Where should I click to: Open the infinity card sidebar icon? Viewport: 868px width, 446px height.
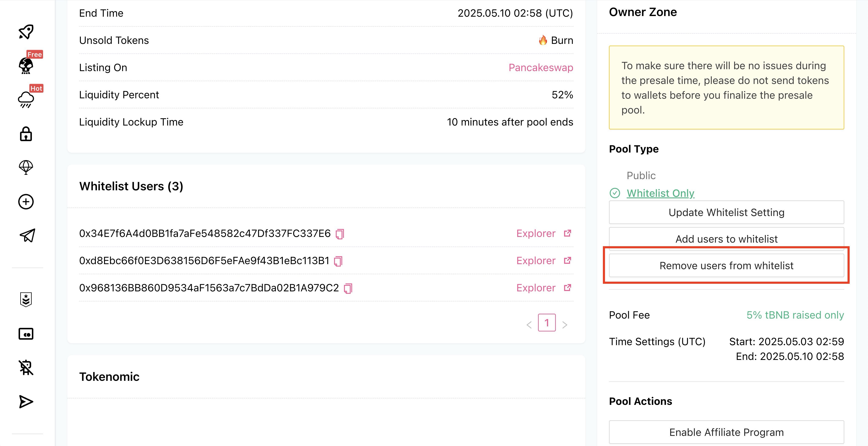[x=26, y=334]
